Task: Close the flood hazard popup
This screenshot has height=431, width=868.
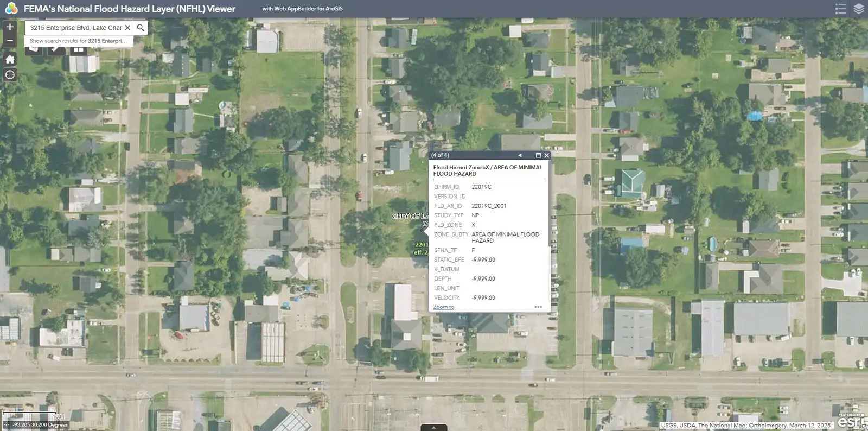Action: tap(546, 155)
